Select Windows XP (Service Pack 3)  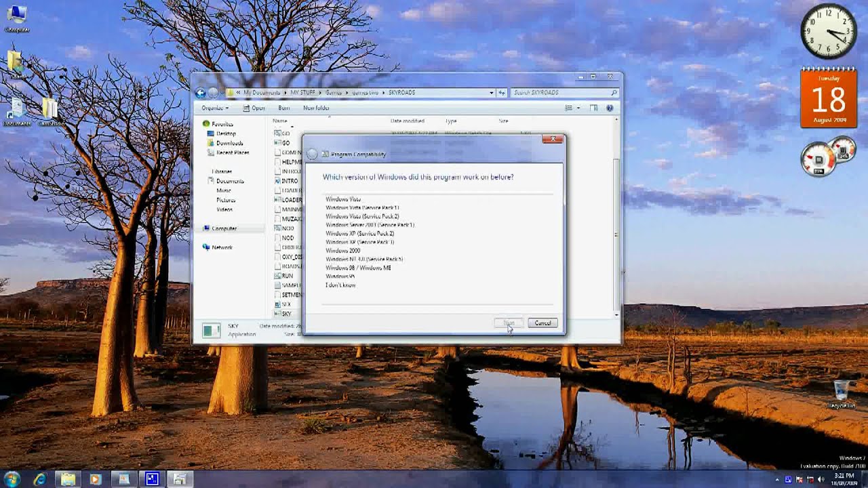(x=360, y=242)
